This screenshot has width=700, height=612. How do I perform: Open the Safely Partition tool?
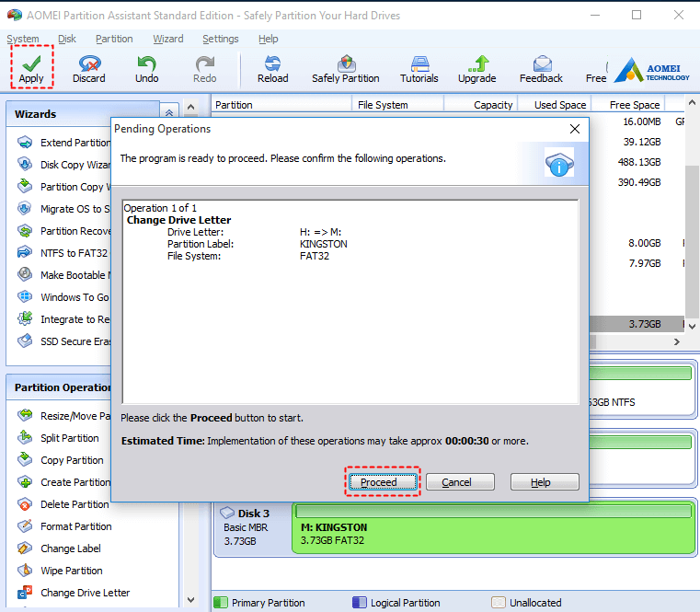[x=346, y=69]
